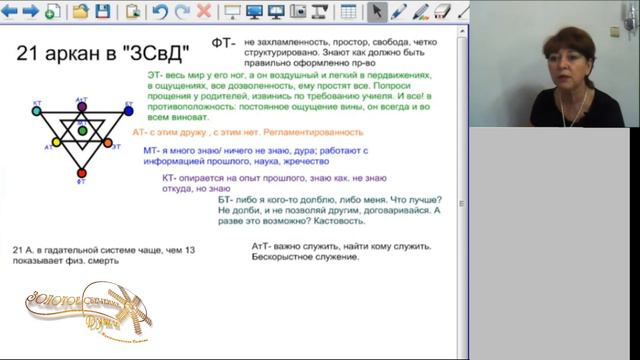Save the notebook file
The height and width of the screenshot is (360, 640).
coord(102,11)
